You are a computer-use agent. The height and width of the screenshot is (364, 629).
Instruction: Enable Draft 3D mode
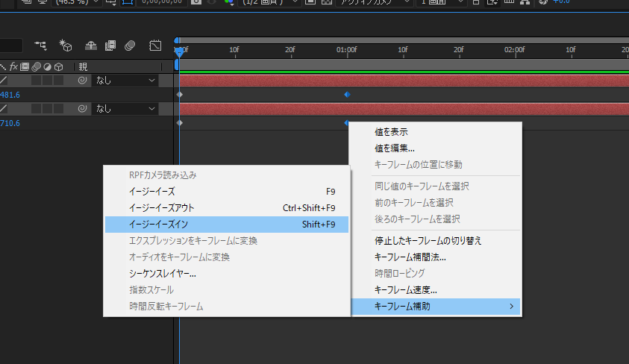click(x=66, y=45)
